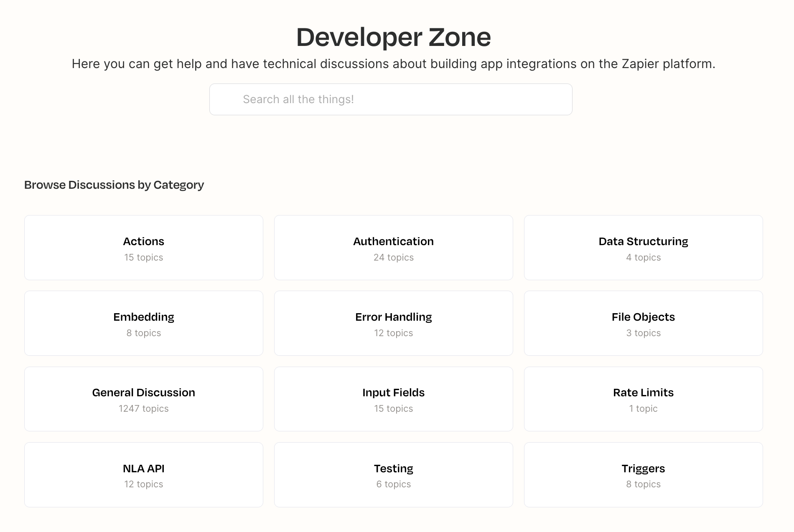The image size is (794, 532).
Task: Open the Actions category card
Action: coord(144,248)
